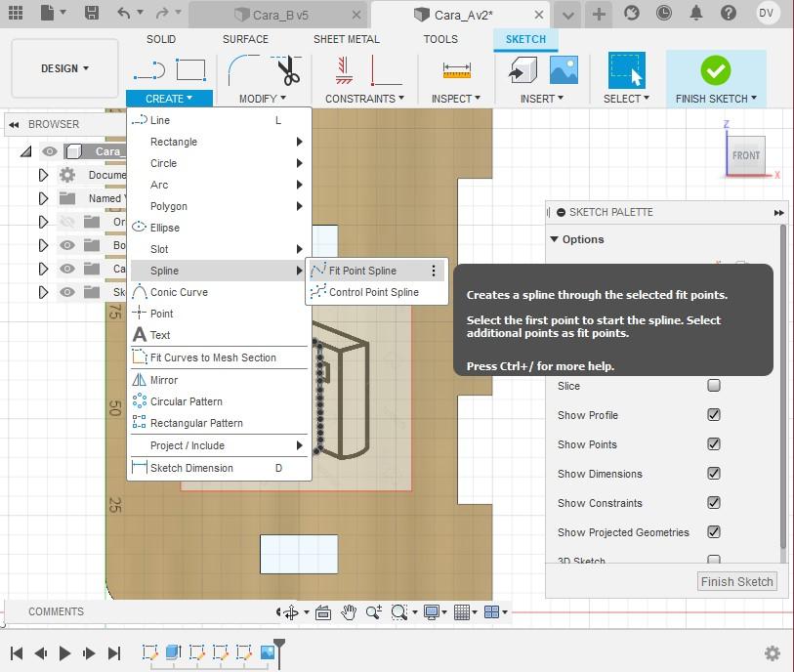Click the timeline Play button
This screenshot has width=794, height=672.
(64, 653)
